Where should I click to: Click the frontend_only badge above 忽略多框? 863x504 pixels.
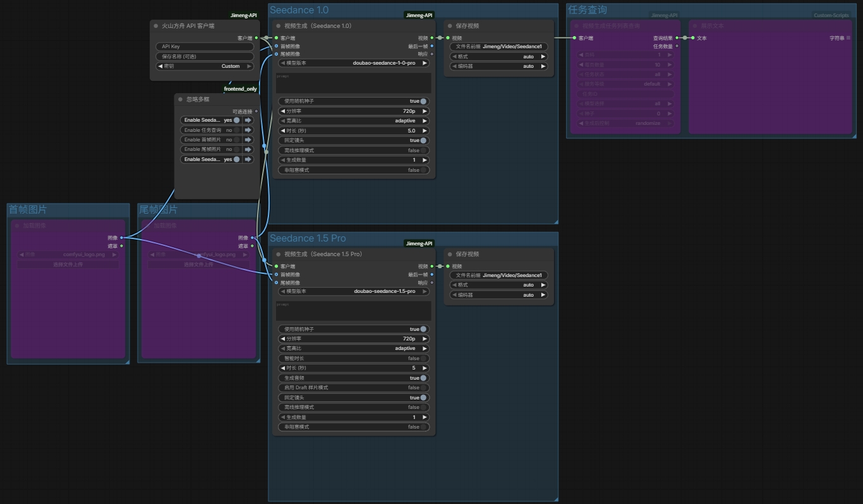[x=240, y=89]
